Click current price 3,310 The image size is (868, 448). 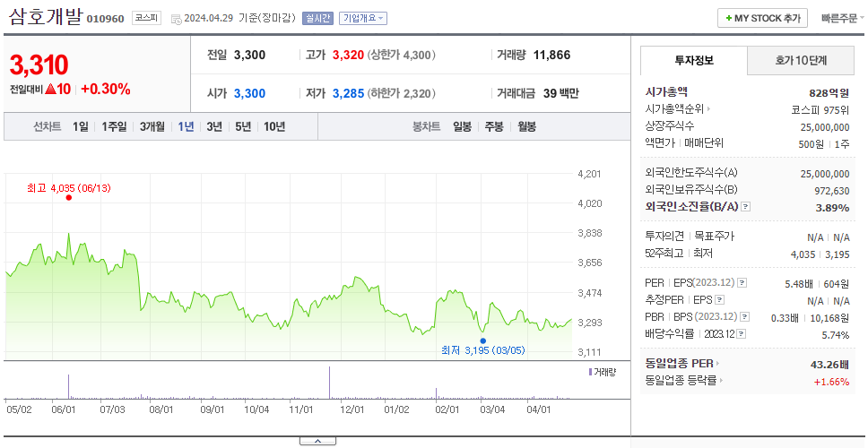[x=39, y=65]
